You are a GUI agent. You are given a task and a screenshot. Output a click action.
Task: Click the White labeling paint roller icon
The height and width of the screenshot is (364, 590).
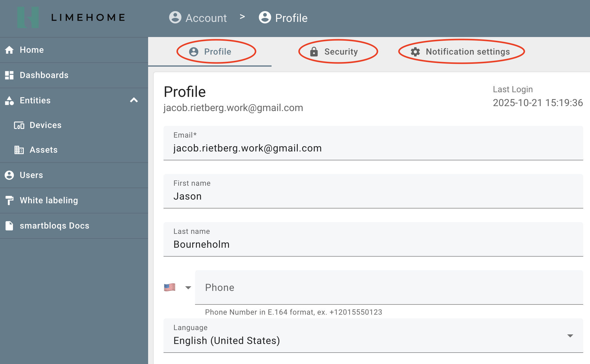click(x=9, y=201)
